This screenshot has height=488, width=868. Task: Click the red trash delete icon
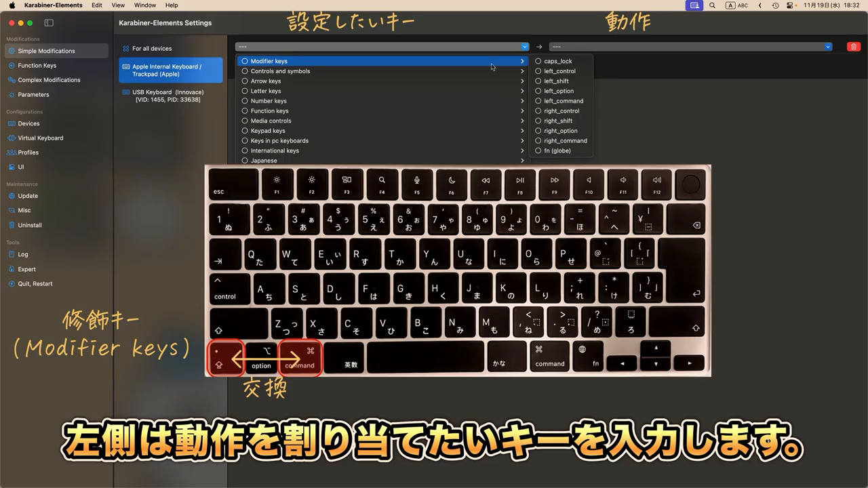pyautogui.click(x=854, y=47)
